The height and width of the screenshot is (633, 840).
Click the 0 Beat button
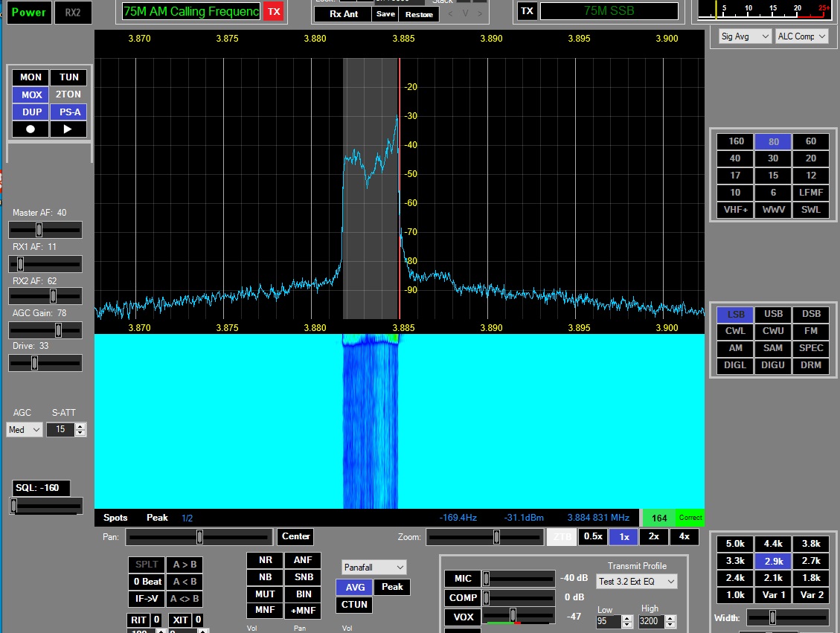click(x=147, y=582)
